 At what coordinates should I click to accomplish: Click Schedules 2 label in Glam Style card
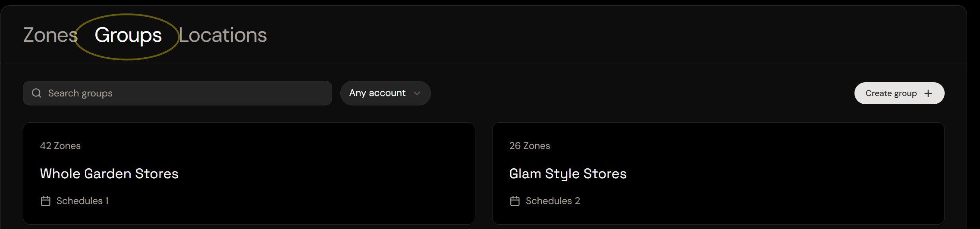pyautogui.click(x=553, y=201)
